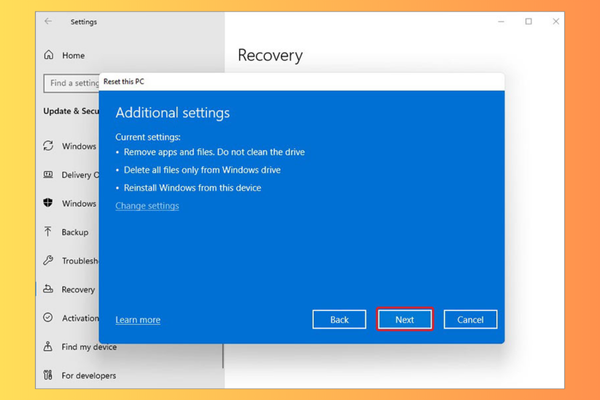Image resolution: width=600 pixels, height=400 pixels.
Task: Open the Delivery Optimization sidebar entry
Action: click(80, 175)
